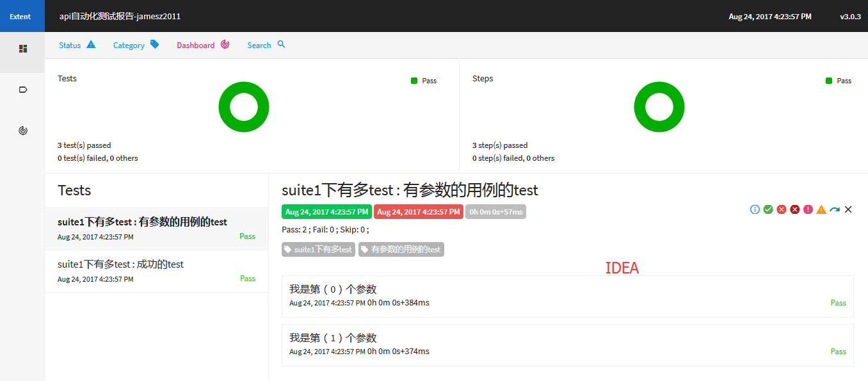Click the suite1下有多test category tag
Viewport: 868px width, 381px height.
point(318,250)
